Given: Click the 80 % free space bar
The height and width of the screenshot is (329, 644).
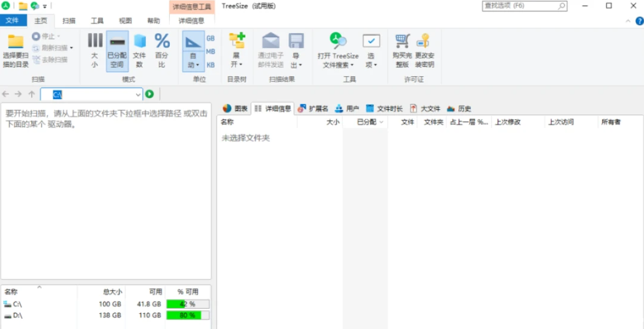Looking at the screenshot, I should (x=188, y=315).
